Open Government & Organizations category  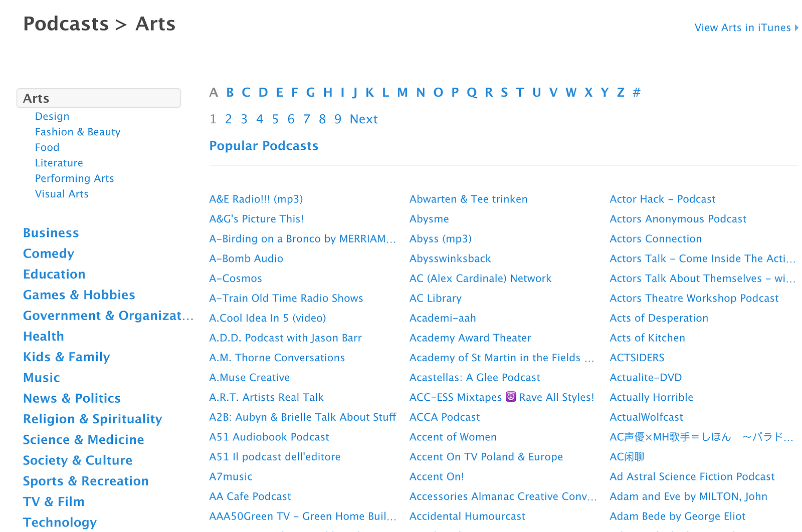pyautogui.click(x=108, y=316)
